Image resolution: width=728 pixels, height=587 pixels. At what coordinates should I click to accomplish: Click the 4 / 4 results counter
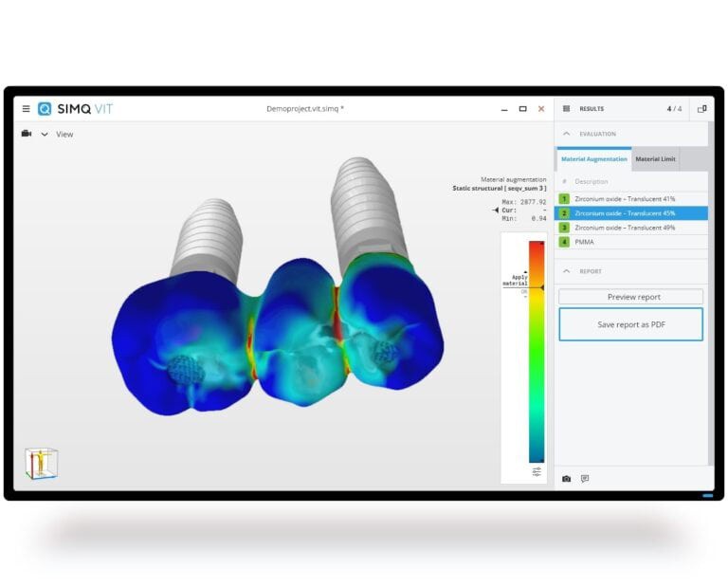pos(674,109)
